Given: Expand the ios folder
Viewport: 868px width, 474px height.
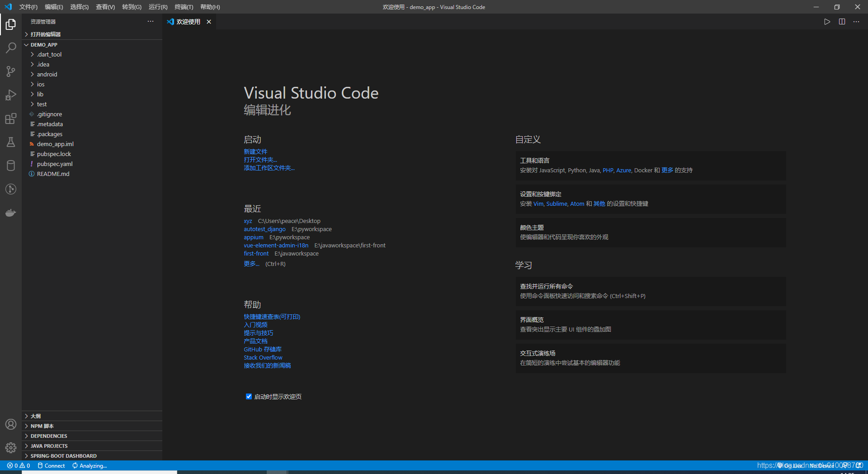Looking at the screenshot, I should point(92,84).
